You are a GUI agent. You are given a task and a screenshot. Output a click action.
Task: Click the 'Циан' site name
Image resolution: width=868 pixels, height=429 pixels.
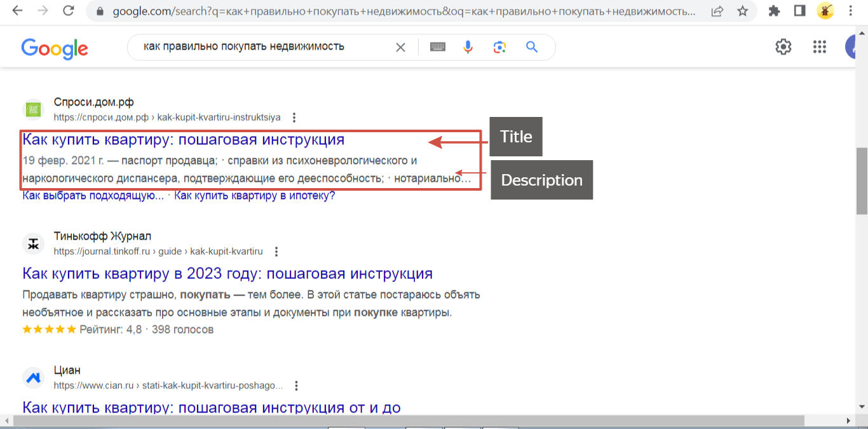pos(67,371)
